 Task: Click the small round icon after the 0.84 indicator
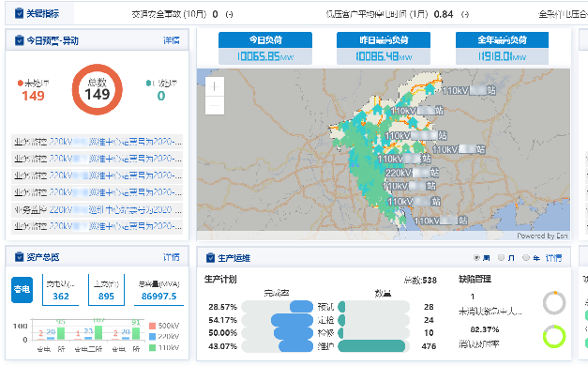[x=465, y=14]
